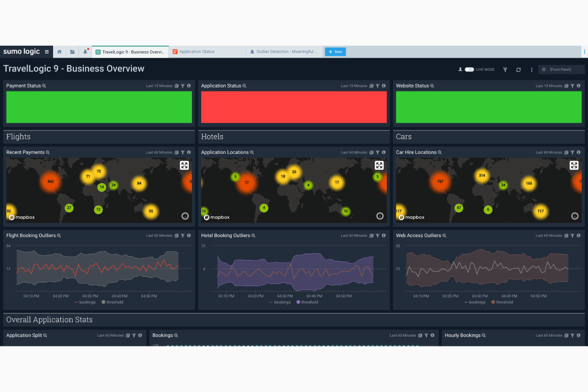The height and width of the screenshot is (392, 588).
Task: Click the New button in the tab bar
Action: [x=335, y=52]
